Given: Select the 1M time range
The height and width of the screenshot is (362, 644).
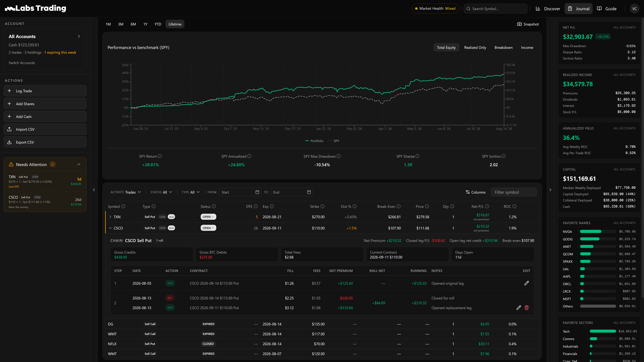Looking at the screenshot, I should tap(108, 24).
